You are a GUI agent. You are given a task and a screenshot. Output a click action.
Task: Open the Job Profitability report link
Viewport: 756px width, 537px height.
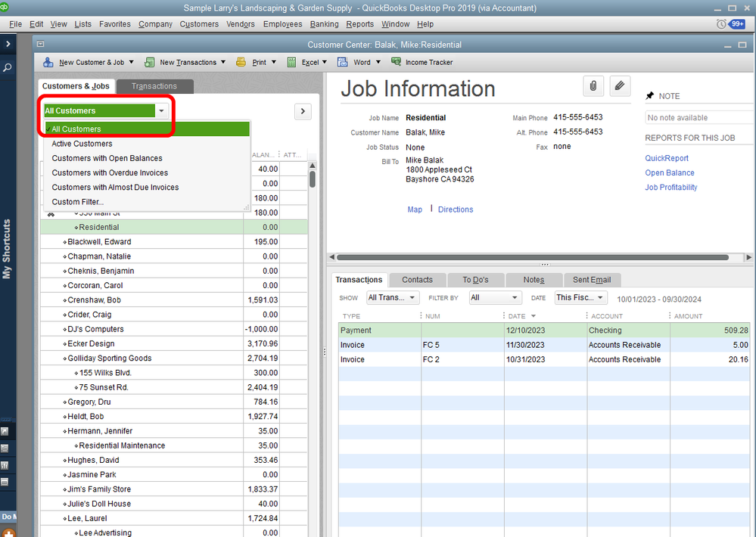coord(670,187)
